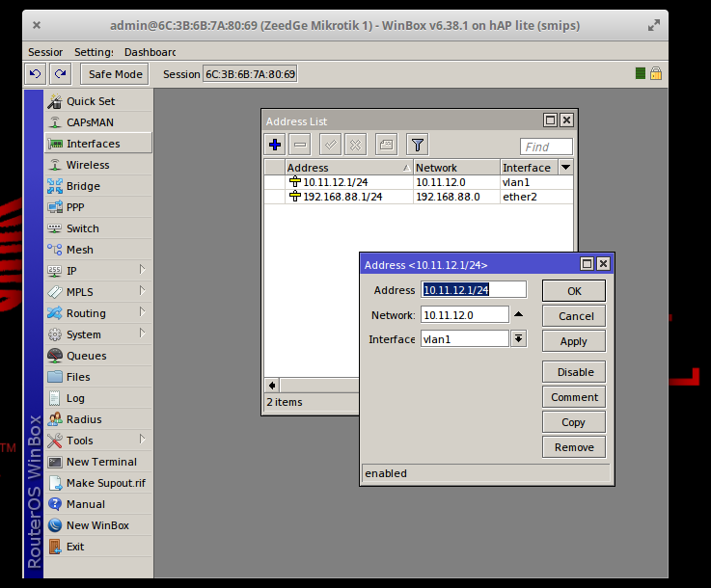This screenshot has width=711, height=588.
Task: Click the Redo arrow icon in toolbar
Action: tap(61, 74)
